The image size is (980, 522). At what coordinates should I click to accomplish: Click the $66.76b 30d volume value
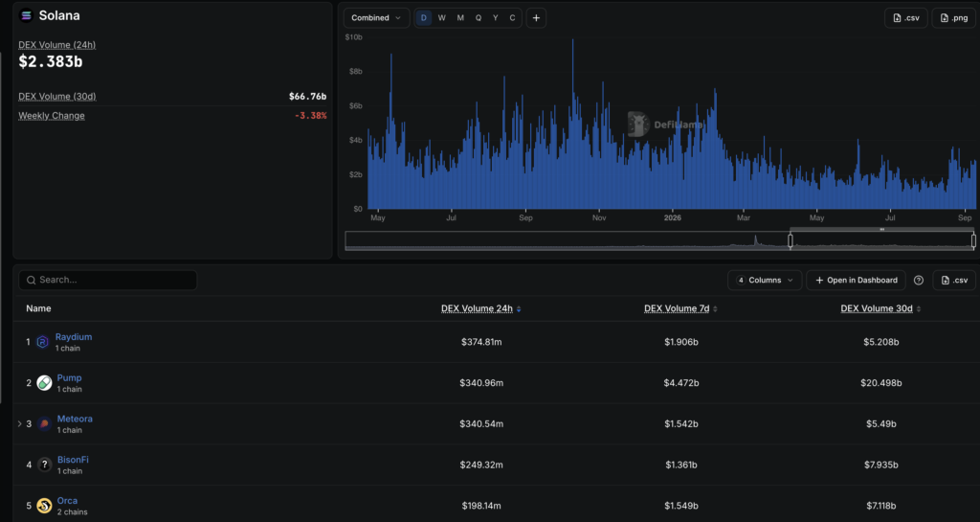coord(307,97)
